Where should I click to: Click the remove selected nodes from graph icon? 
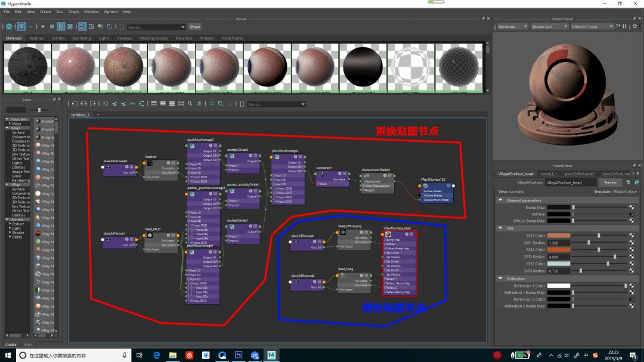coord(123,104)
